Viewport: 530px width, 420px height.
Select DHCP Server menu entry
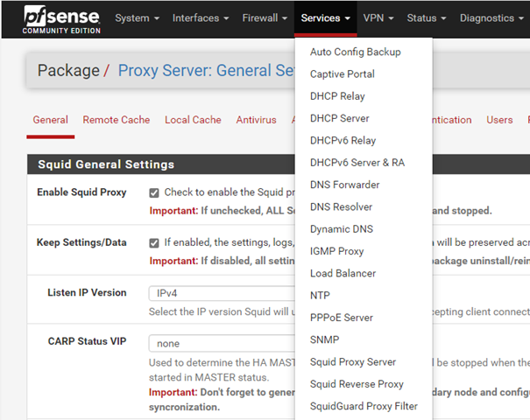click(339, 118)
